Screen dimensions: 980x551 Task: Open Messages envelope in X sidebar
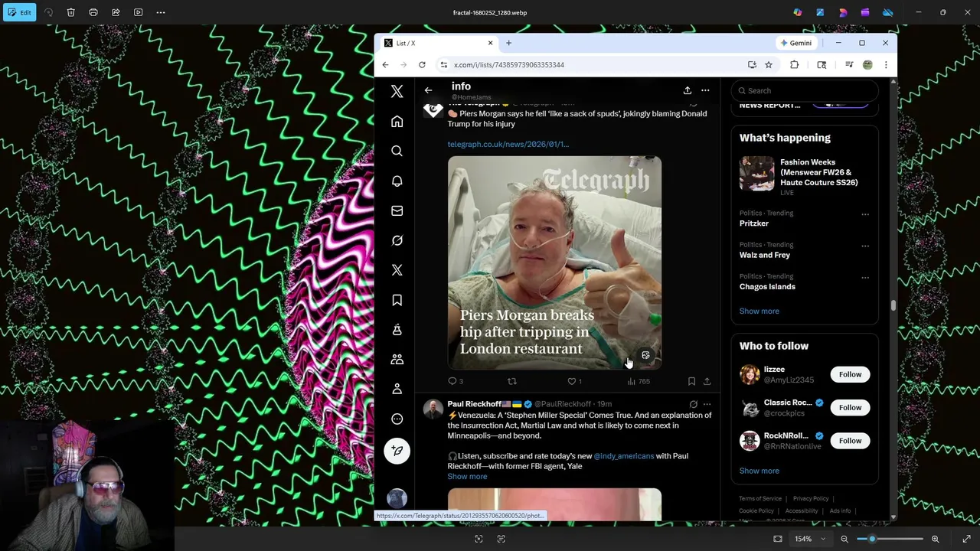(397, 210)
